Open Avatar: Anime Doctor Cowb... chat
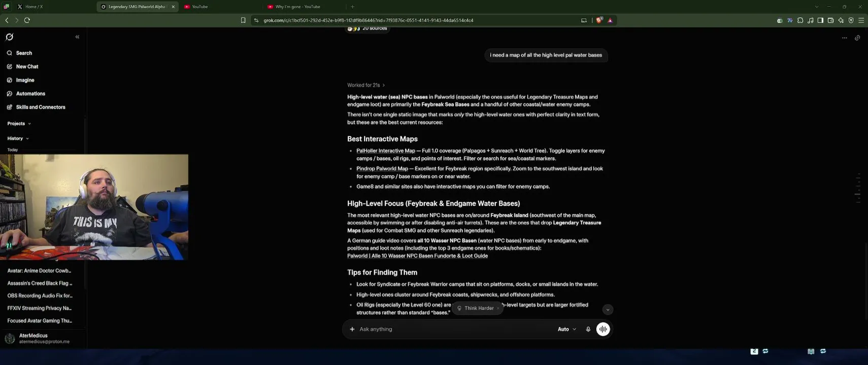 click(40, 271)
